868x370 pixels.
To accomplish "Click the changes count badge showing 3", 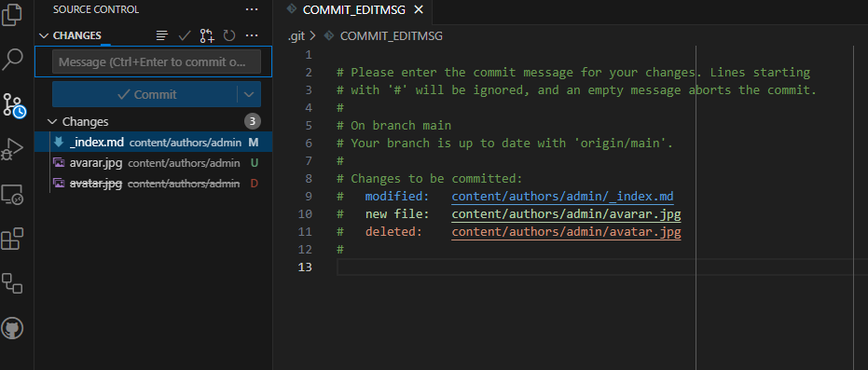I will 253,122.
